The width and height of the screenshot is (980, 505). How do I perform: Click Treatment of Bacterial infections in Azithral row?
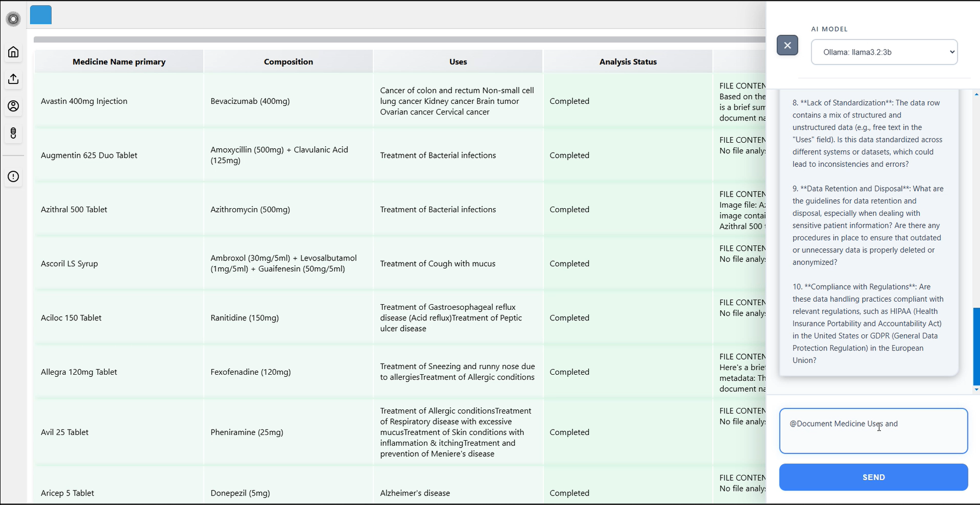pos(458,210)
